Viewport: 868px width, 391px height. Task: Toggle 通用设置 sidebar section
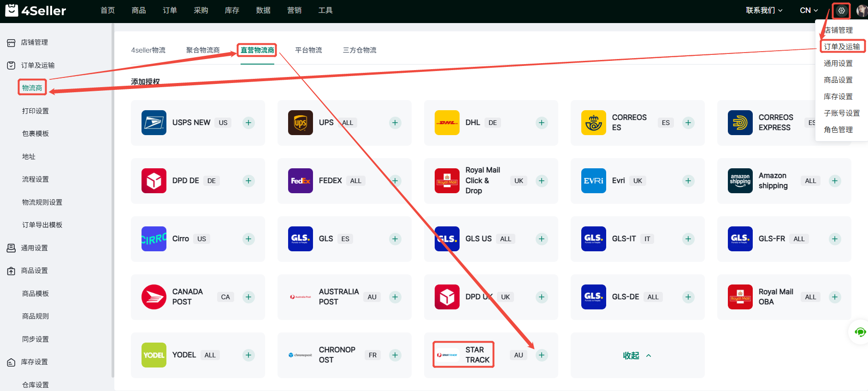tap(35, 248)
